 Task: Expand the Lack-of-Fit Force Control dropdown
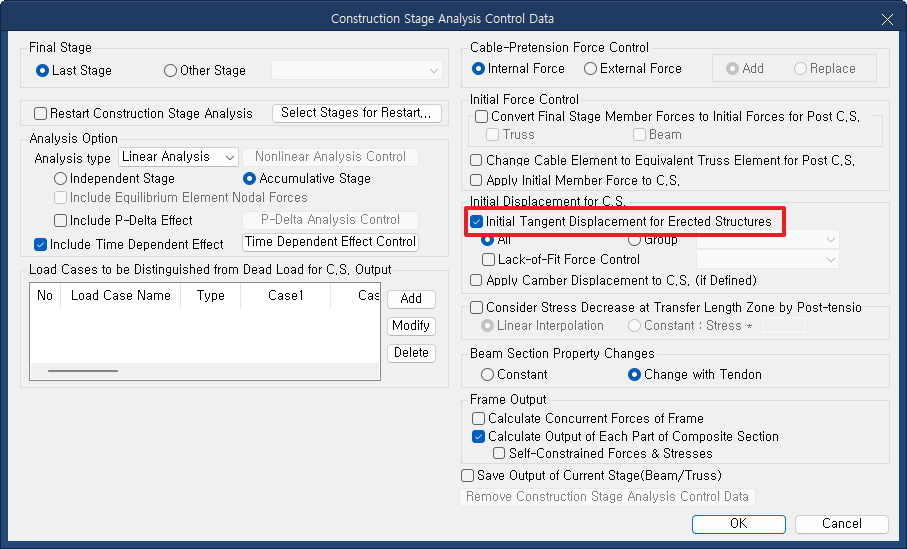pyautogui.click(x=768, y=260)
